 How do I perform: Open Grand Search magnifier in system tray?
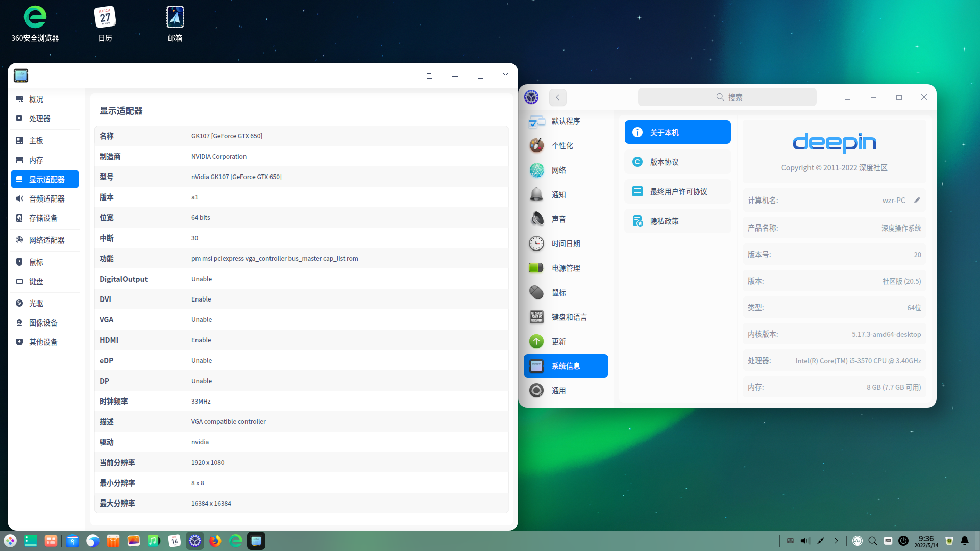pyautogui.click(x=873, y=541)
